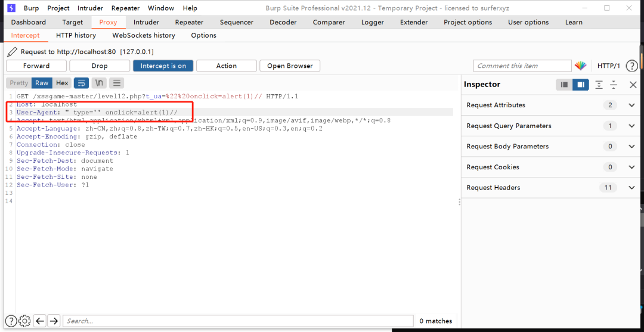Image resolution: width=644 pixels, height=332 pixels.
Task: Open the Project menu
Action: (x=58, y=8)
